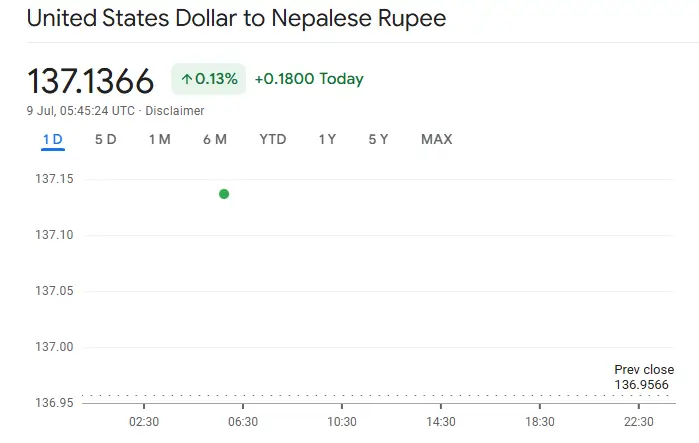
Task: Select the YTD range tab
Action: click(272, 139)
